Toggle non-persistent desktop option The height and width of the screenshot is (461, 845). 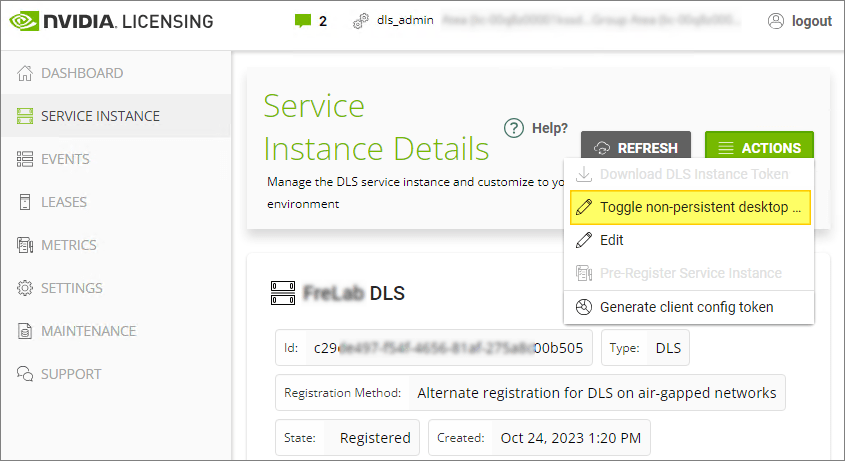click(689, 207)
